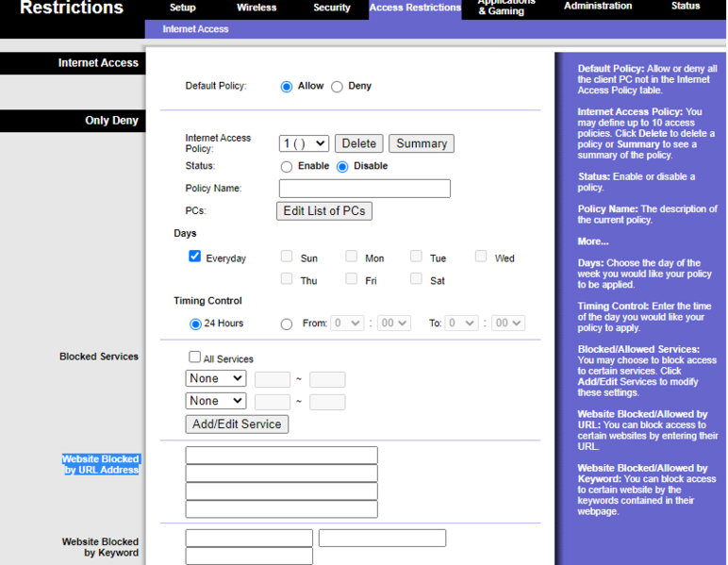Image resolution: width=728 pixels, height=565 pixels.
Task: Go to the Administration tab
Action: pyautogui.click(x=598, y=6)
